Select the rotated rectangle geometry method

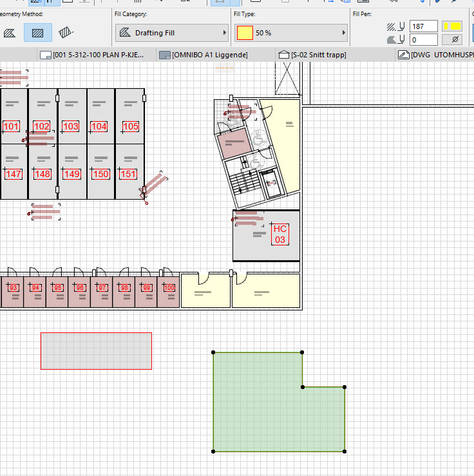(66, 32)
